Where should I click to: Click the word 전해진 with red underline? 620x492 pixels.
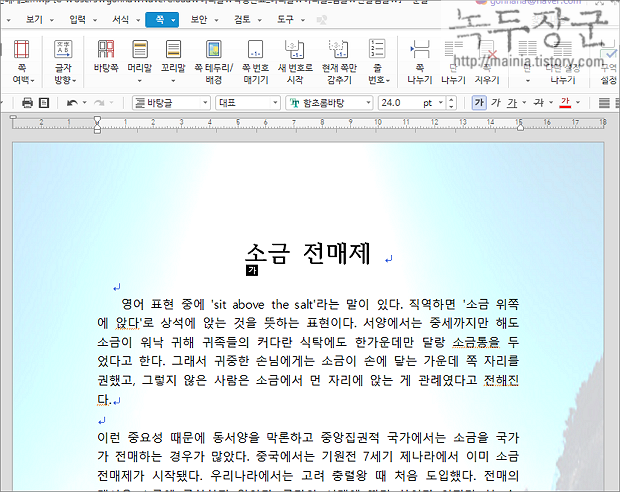pos(501,380)
